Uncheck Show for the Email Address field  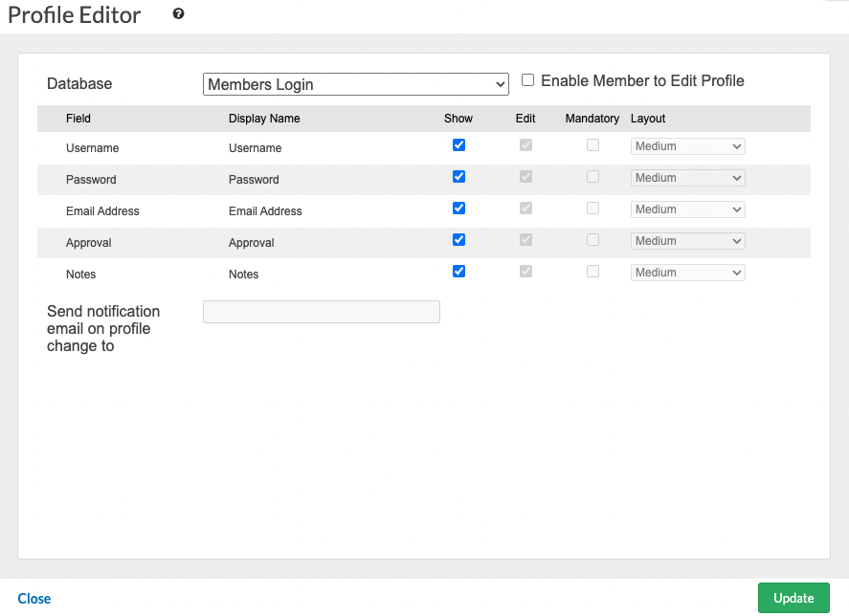pyautogui.click(x=458, y=208)
